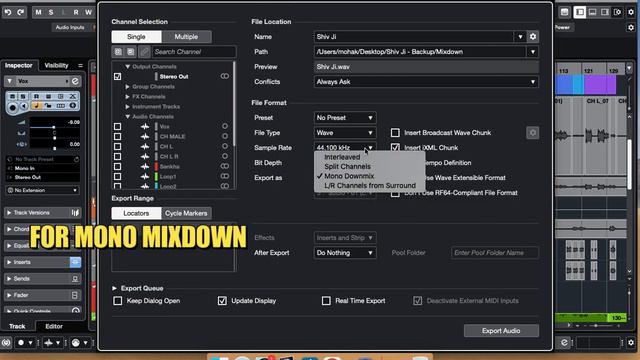Select Mono Downmix menu option
Viewport: 640px width, 360px height.
349,176
